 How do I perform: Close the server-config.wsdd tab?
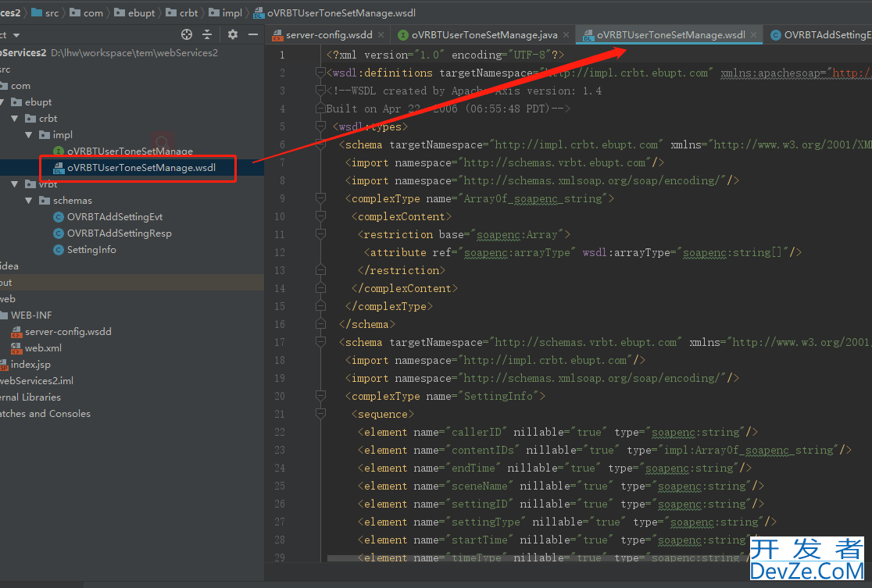point(381,34)
